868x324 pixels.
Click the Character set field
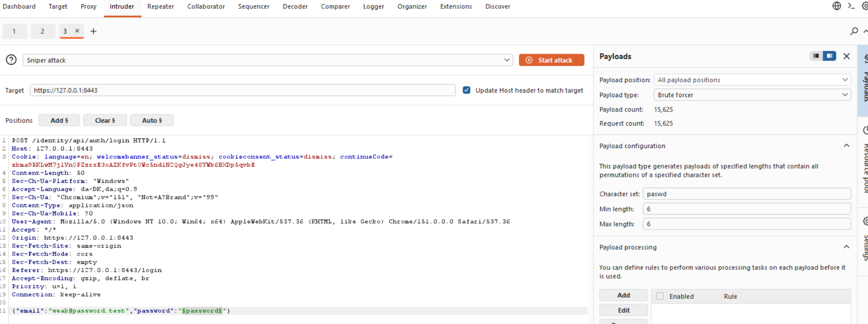747,194
